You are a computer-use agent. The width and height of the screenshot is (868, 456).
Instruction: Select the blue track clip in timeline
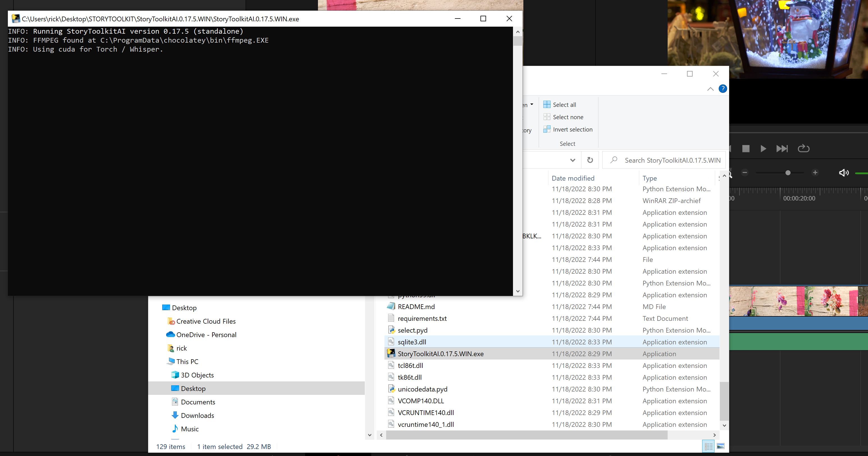pyautogui.click(x=799, y=323)
